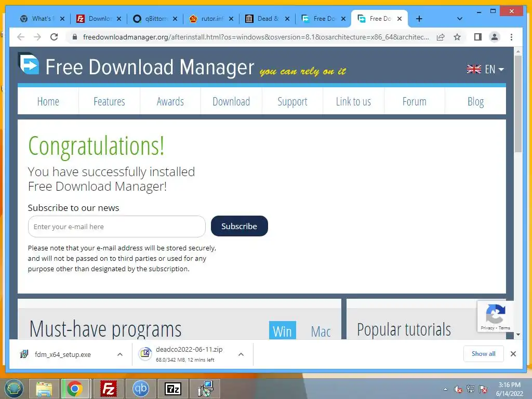Click the muted volume tray icon

[x=458, y=389]
